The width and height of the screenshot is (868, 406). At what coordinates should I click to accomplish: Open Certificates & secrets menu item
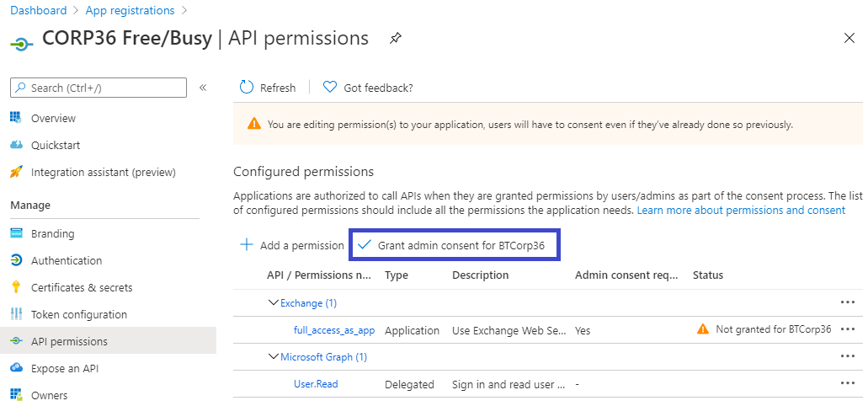[82, 287]
